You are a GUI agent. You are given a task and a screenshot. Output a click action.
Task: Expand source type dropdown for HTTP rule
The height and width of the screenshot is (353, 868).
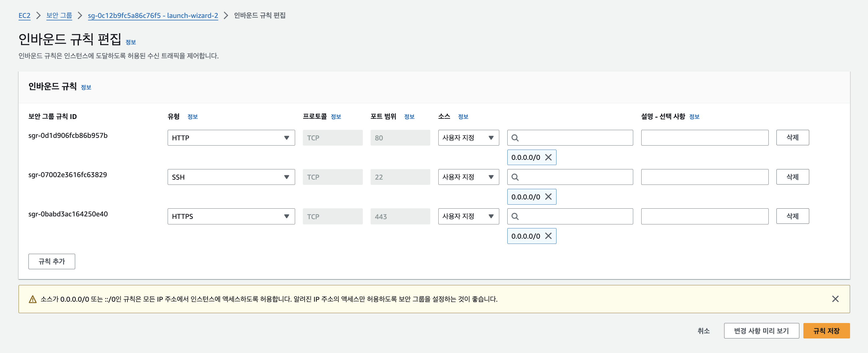click(468, 138)
